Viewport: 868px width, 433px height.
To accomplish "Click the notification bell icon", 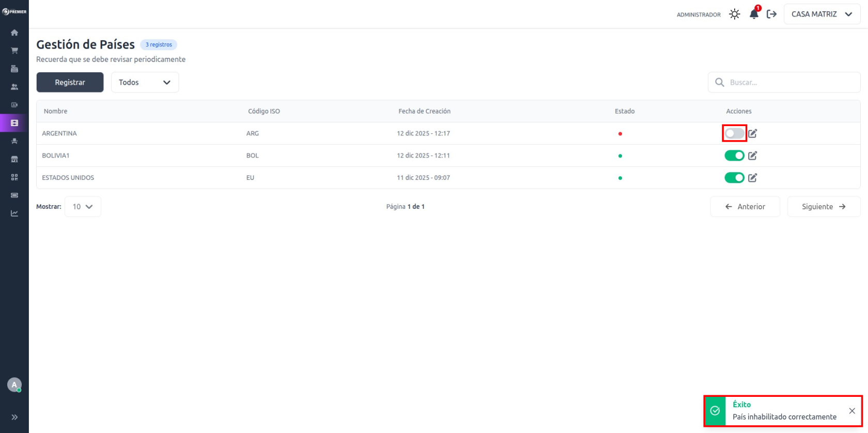I will tap(754, 14).
